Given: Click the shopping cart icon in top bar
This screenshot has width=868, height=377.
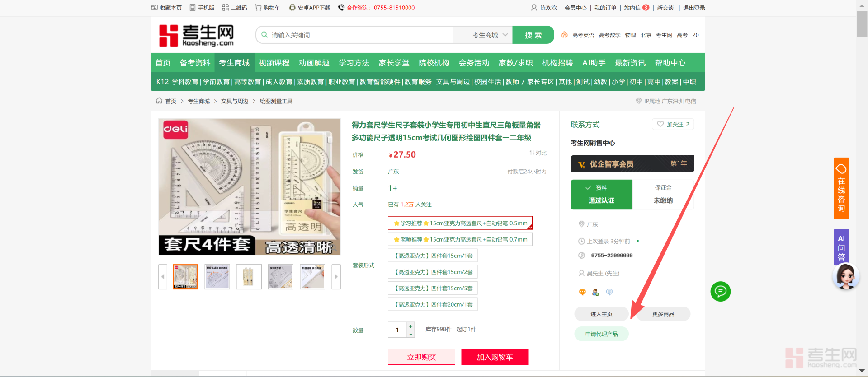Looking at the screenshot, I should point(258,8).
